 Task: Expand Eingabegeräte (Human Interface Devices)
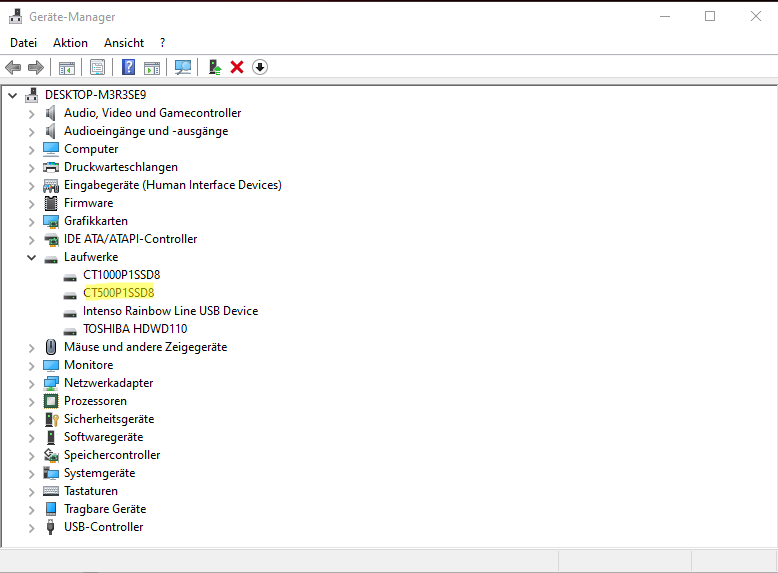pyautogui.click(x=31, y=186)
